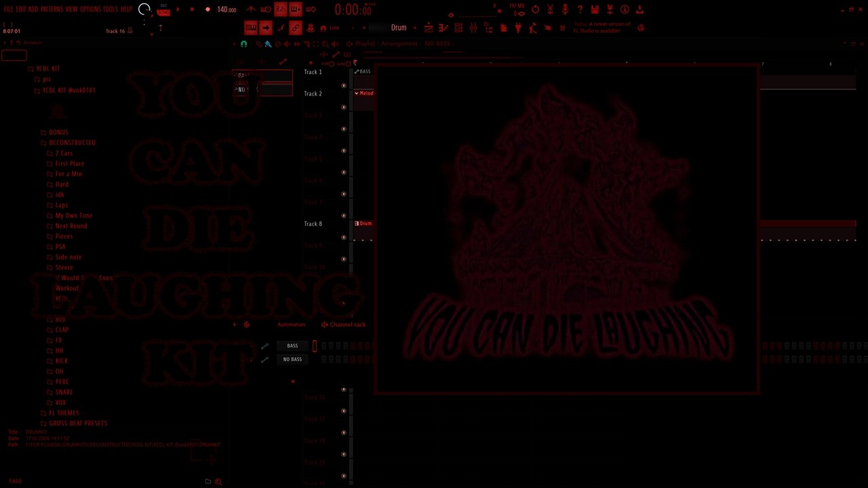Screen dimensions: 868x488
Task: Save project with the floppy disk icon
Action: click(595, 9)
